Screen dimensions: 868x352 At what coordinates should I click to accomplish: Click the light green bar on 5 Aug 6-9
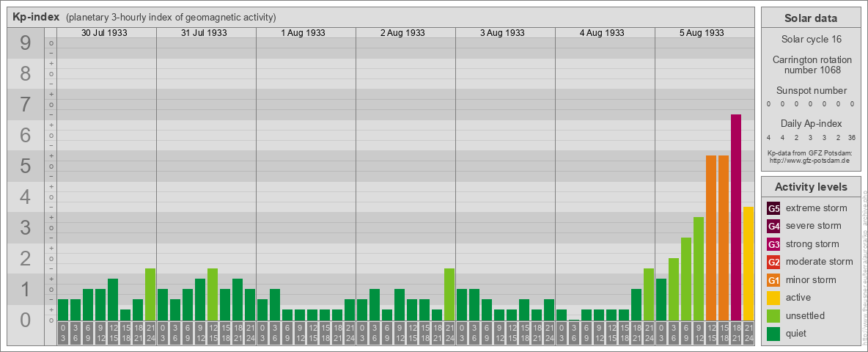pos(686,279)
